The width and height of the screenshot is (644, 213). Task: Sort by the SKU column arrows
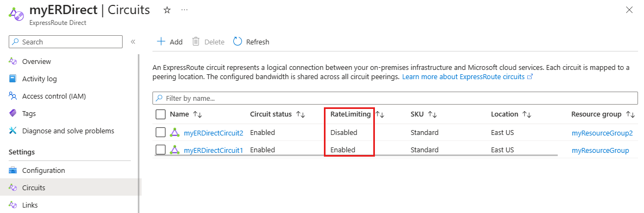coord(432,114)
